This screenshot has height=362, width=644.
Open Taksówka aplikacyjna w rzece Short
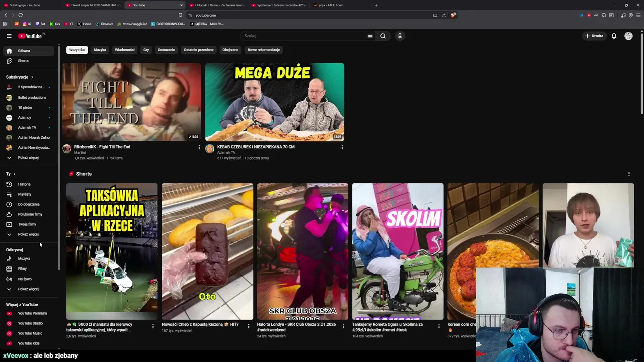pos(112,251)
